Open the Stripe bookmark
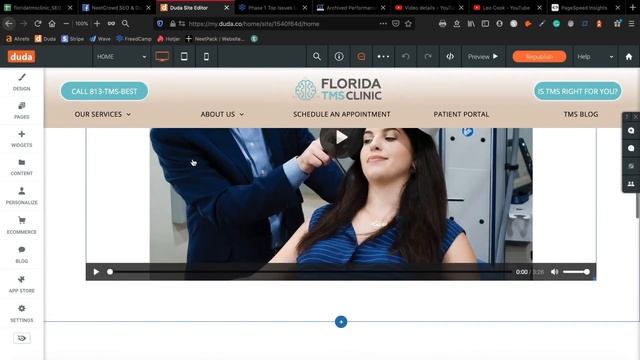 pos(73,39)
